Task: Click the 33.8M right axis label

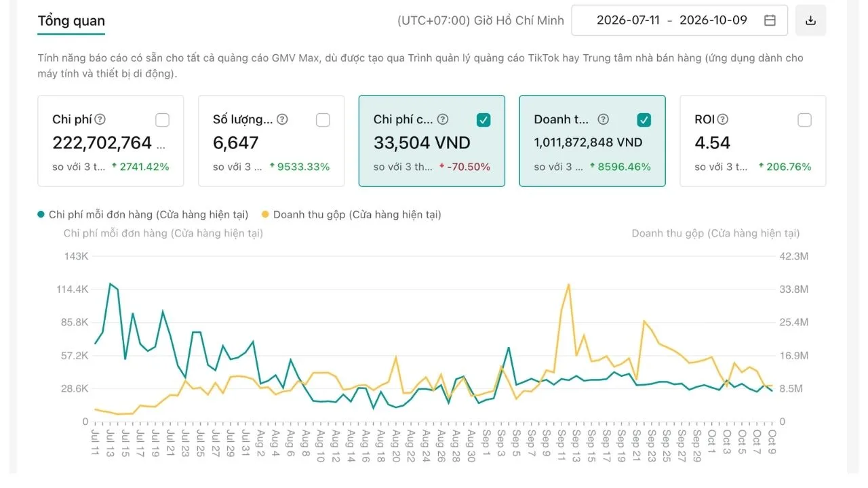Action: tap(794, 289)
